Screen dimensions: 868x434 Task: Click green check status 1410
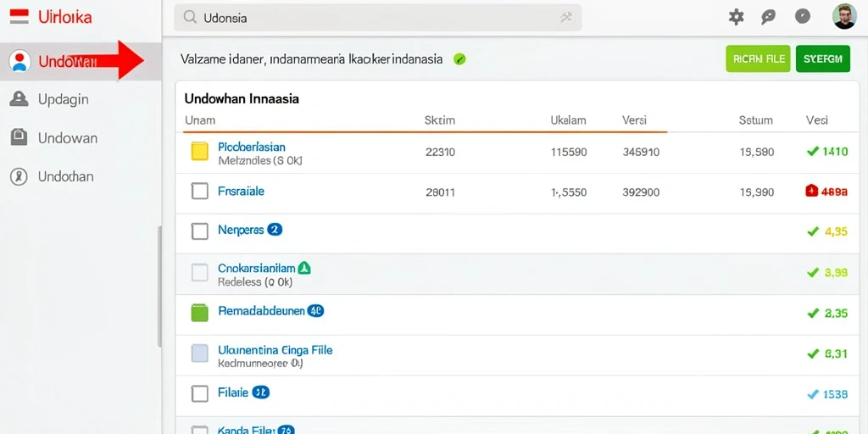coord(813,151)
